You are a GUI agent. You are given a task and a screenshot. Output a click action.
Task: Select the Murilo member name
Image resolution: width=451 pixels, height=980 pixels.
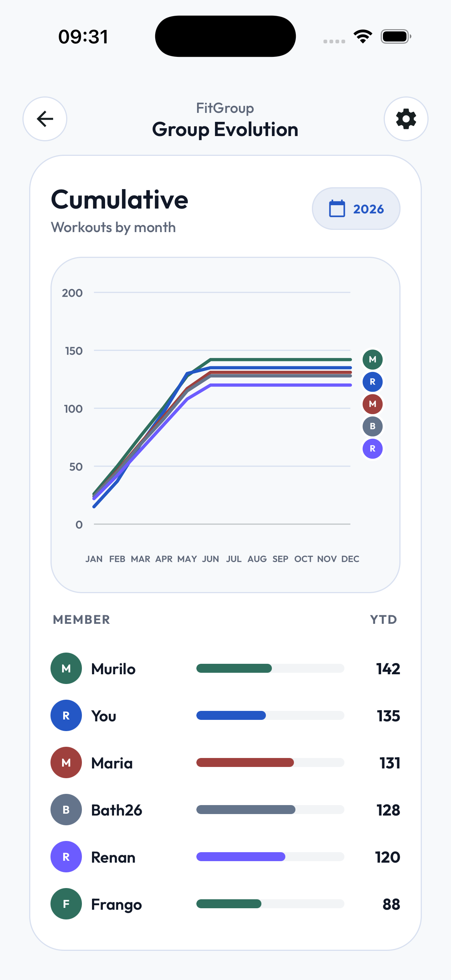pos(113,669)
